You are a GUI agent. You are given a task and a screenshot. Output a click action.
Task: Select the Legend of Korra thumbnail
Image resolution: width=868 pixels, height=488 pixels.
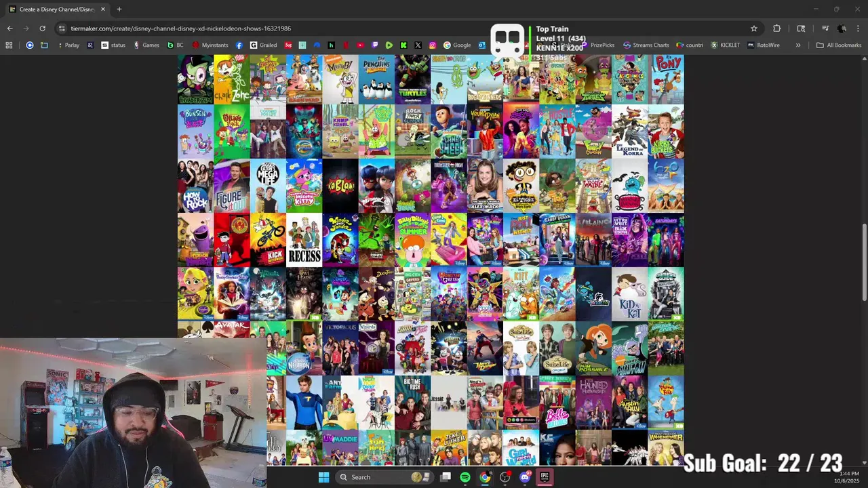point(629,131)
